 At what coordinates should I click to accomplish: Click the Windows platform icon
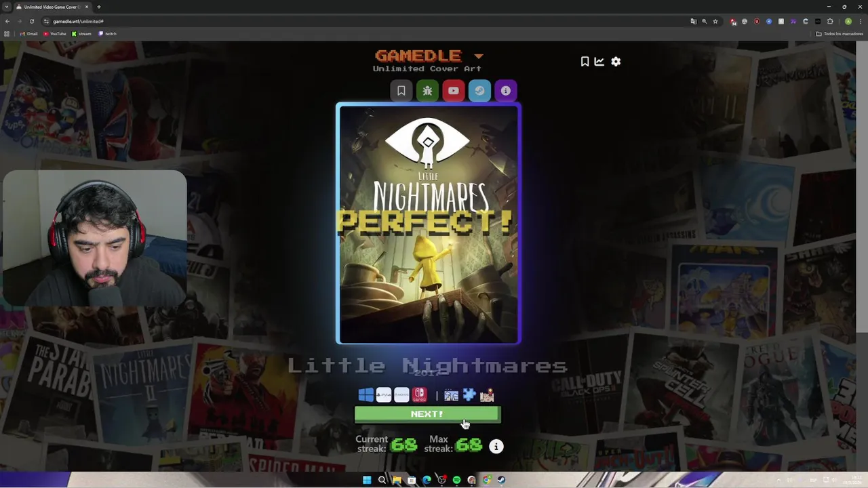coord(366,395)
